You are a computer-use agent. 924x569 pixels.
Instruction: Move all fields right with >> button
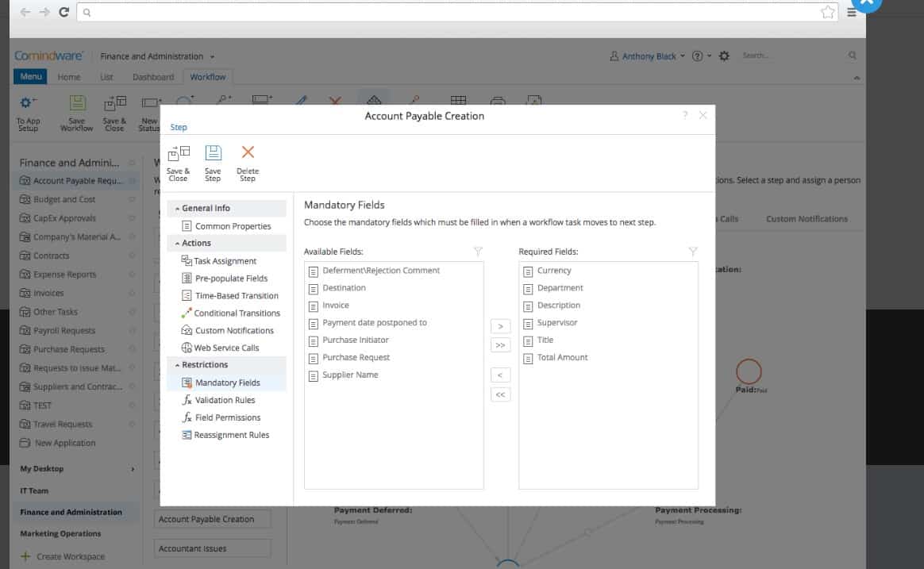pos(500,345)
